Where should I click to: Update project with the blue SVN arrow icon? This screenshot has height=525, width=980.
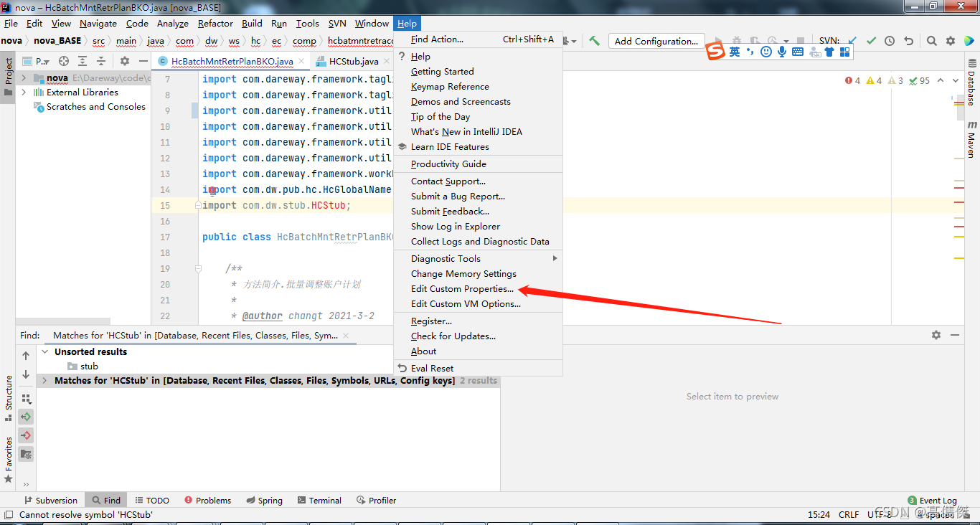tap(852, 41)
